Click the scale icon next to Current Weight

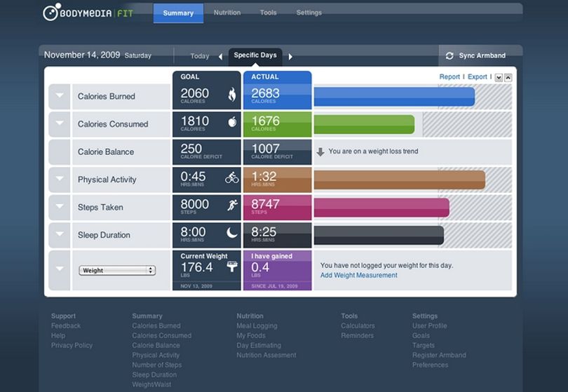tap(232, 266)
